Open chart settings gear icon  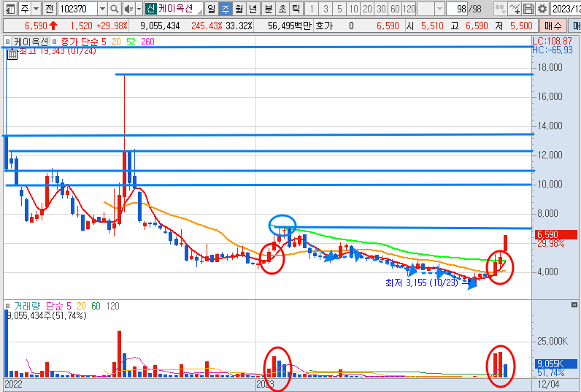[542, 9]
